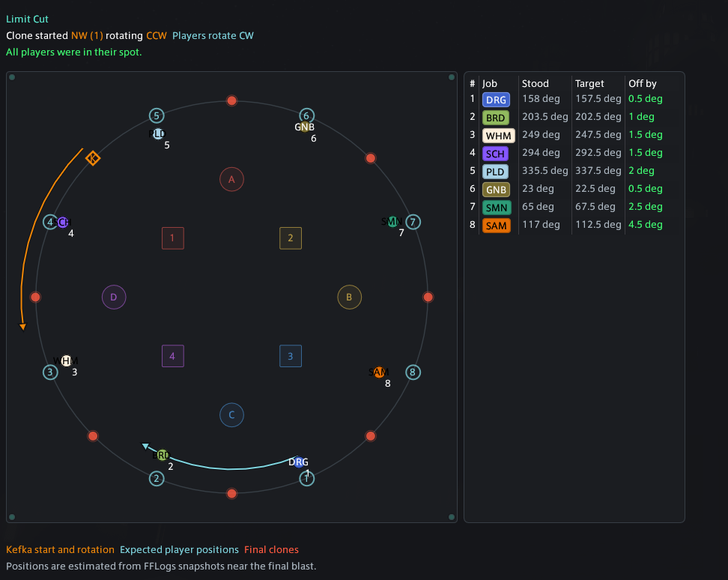
Task: Click waymark D circle
Action: (114, 297)
